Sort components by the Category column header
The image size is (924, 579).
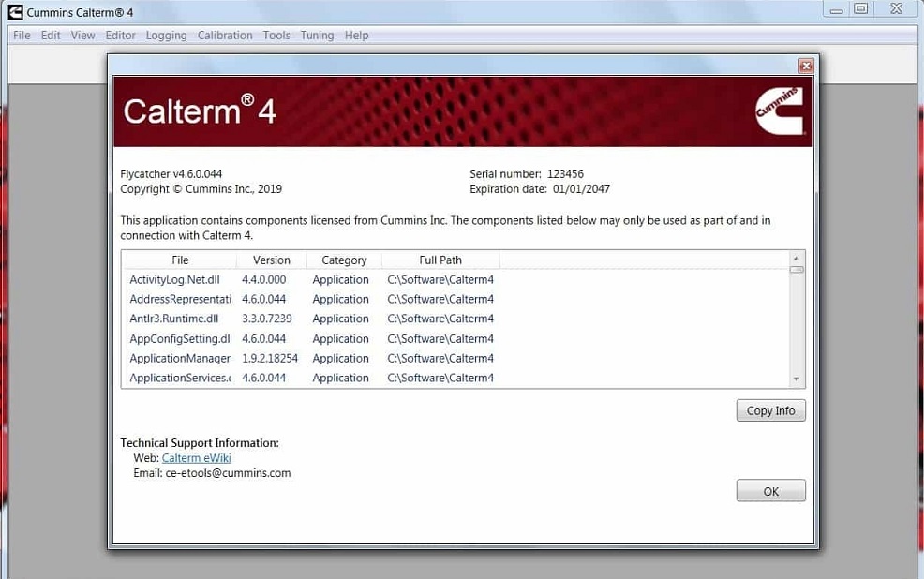pos(344,260)
